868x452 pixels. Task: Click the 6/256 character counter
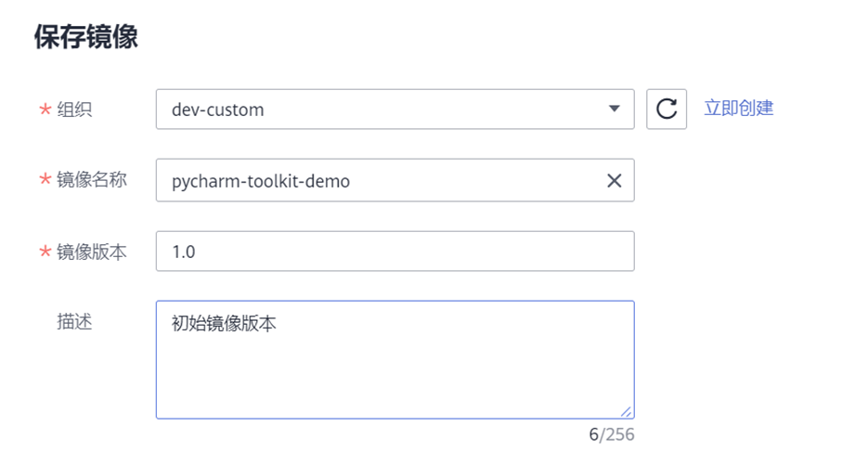pyautogui.click(x=611, y=434)
